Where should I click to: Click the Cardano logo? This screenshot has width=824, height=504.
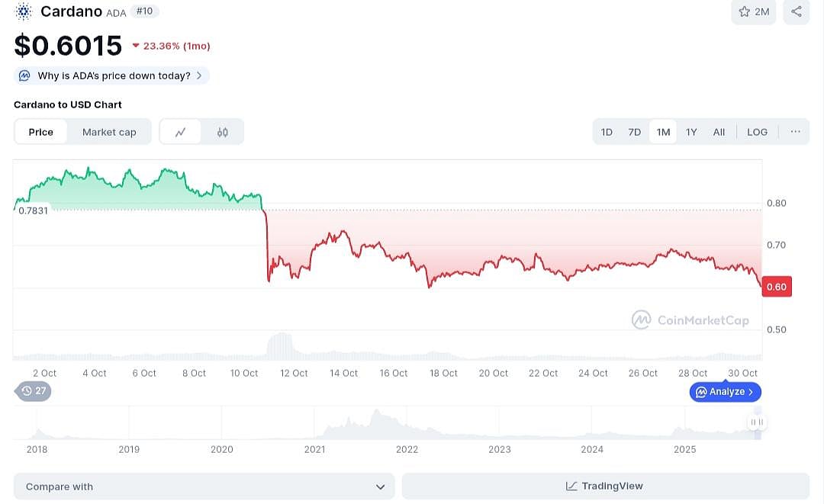pos(23,11)
